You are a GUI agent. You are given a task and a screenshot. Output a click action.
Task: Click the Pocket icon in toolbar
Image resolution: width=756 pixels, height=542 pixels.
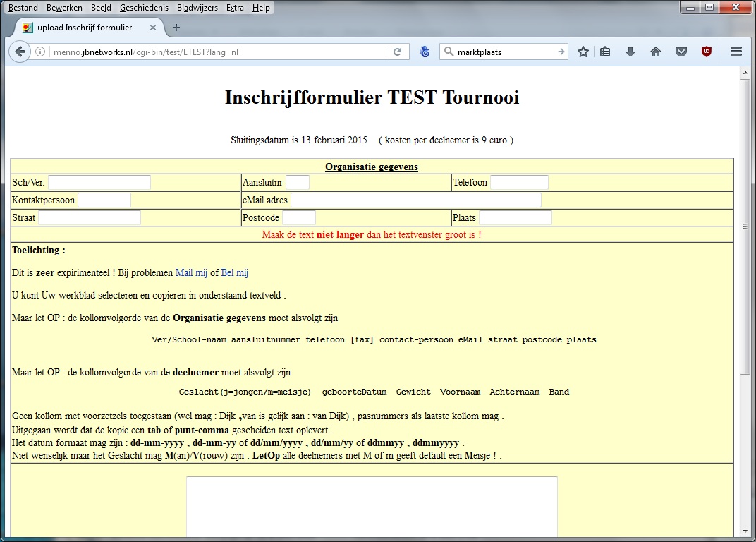coord(681,52)
